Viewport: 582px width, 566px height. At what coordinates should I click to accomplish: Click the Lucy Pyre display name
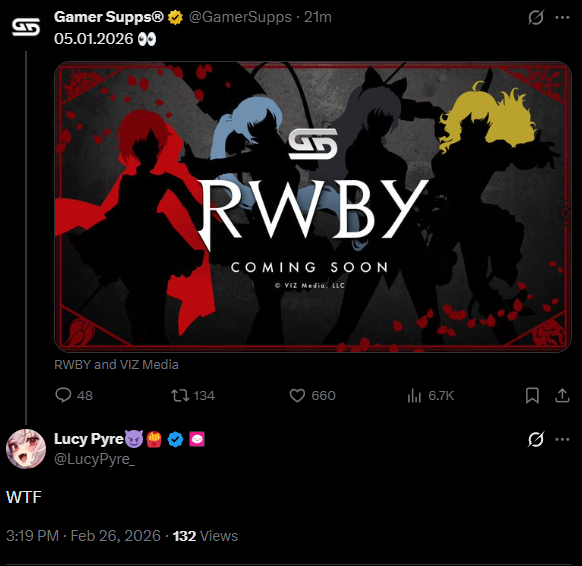[x=89, y=439]
